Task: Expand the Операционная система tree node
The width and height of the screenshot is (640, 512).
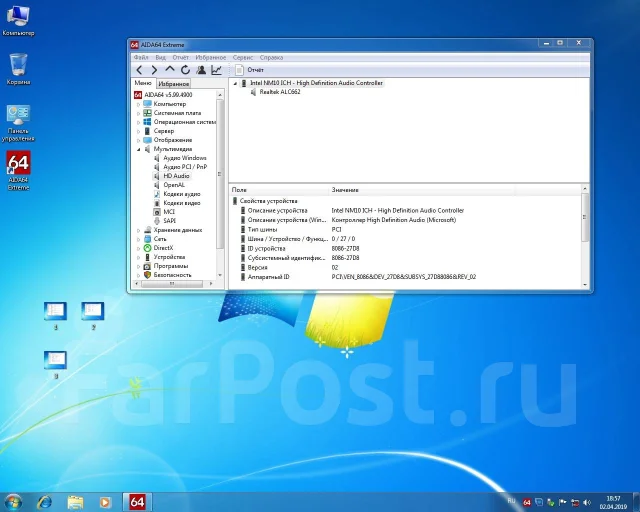Action: tap(138, 122)
